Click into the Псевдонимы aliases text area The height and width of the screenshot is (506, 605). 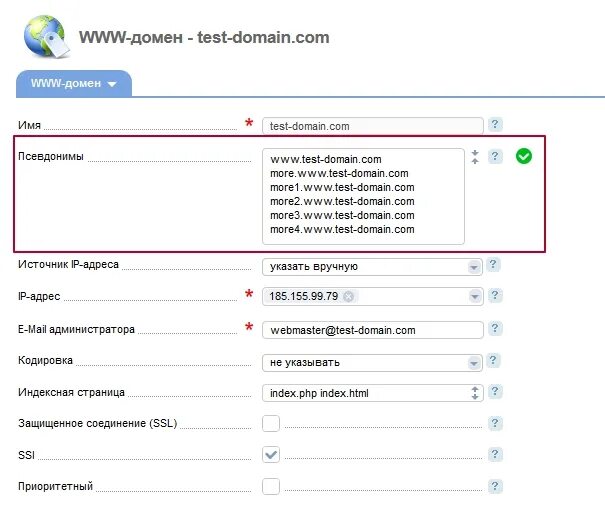pyautogui.click(x=363, y=196)
